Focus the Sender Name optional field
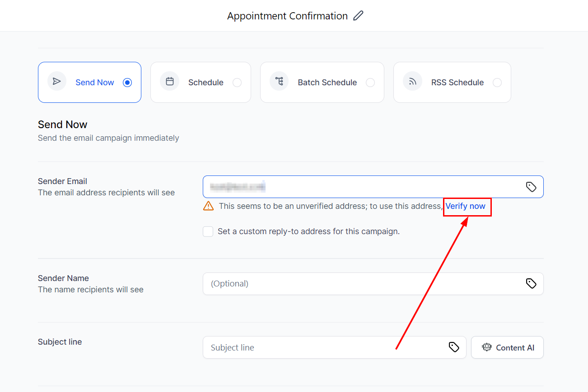The height and width of the screenshot is (392, 588). 361,284
